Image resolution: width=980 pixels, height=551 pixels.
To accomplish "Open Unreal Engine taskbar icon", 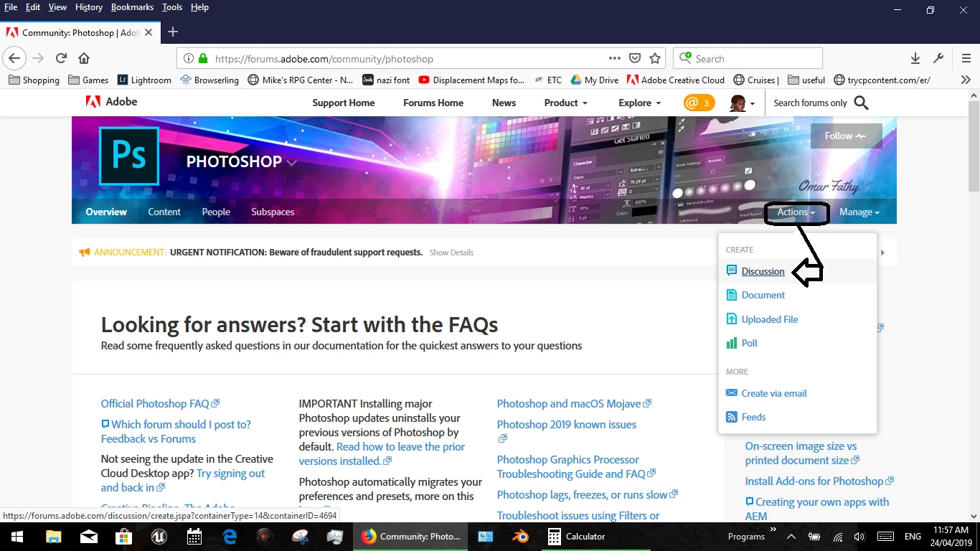I will click(x=159, y=536).
